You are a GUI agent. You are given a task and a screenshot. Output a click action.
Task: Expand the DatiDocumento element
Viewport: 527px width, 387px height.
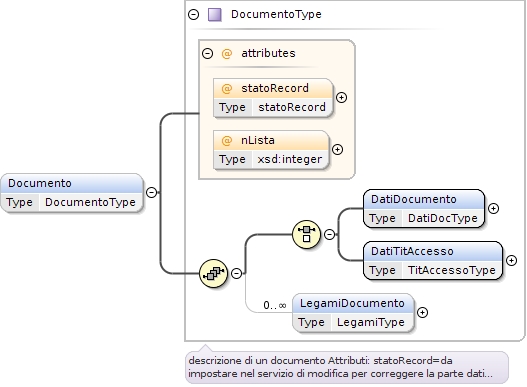(x=493, y=208)
